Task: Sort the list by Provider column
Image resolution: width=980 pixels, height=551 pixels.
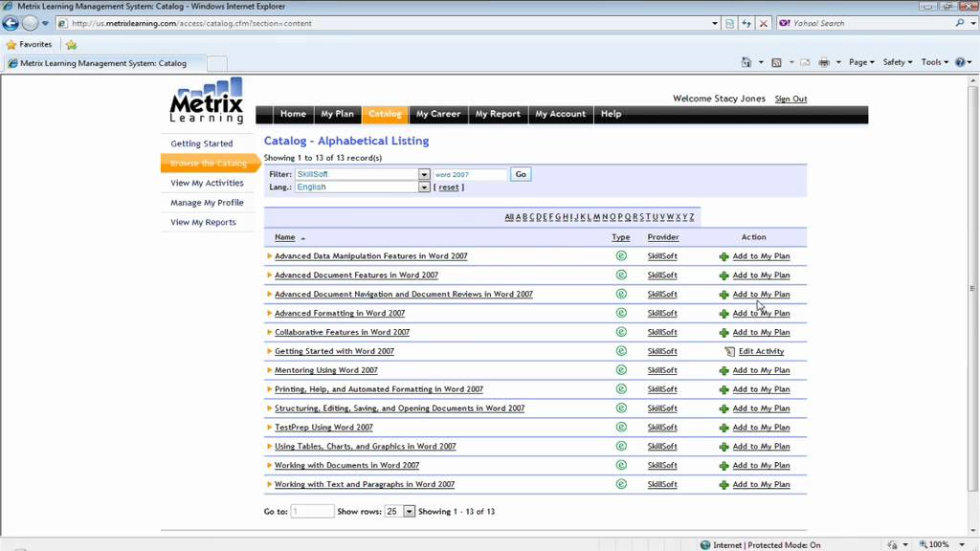Action: (x=662, y=237)
